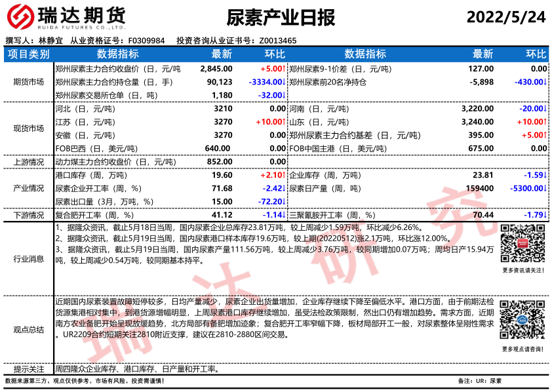Click the 更多观点请咨询 caption

click(x=522, y=349)
